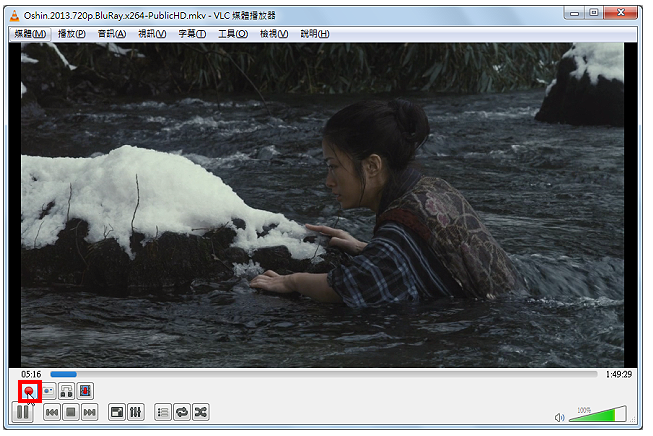The height and width of the screenshot is (436, 653).
Task: Minimize the VLC window
Action: point(574,14)
